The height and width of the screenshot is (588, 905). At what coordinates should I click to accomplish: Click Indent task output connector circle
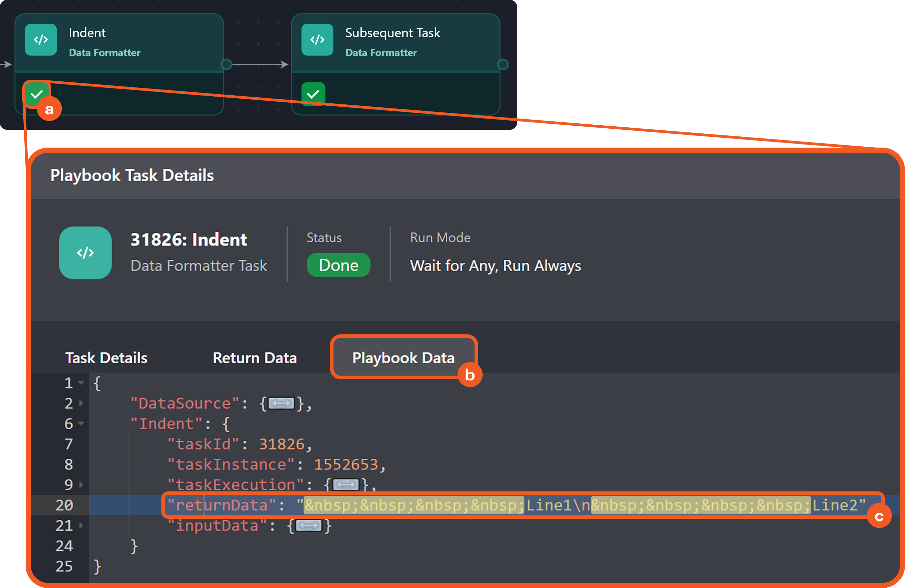coord(226,64)
